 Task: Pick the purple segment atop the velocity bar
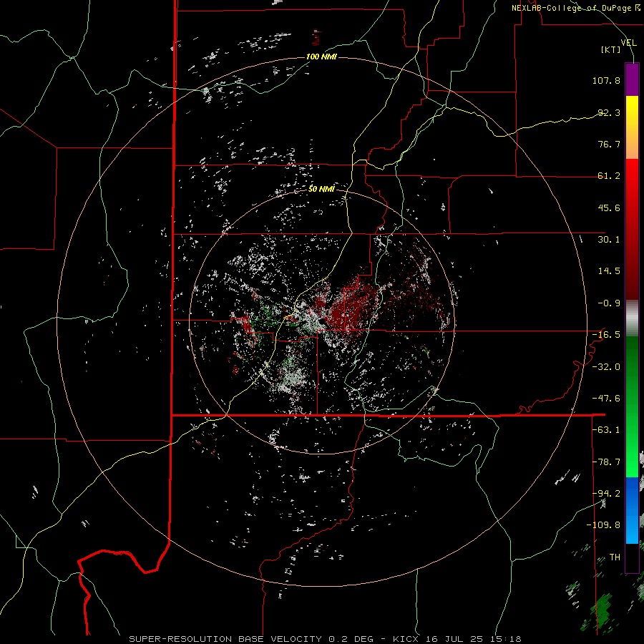click(x=632, y=79)
